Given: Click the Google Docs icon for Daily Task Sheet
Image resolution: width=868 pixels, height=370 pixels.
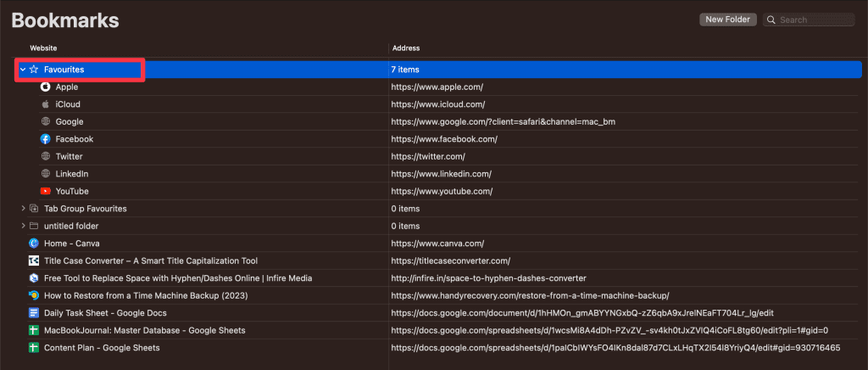Looking at the screenshot, I should tap(34, 313).
